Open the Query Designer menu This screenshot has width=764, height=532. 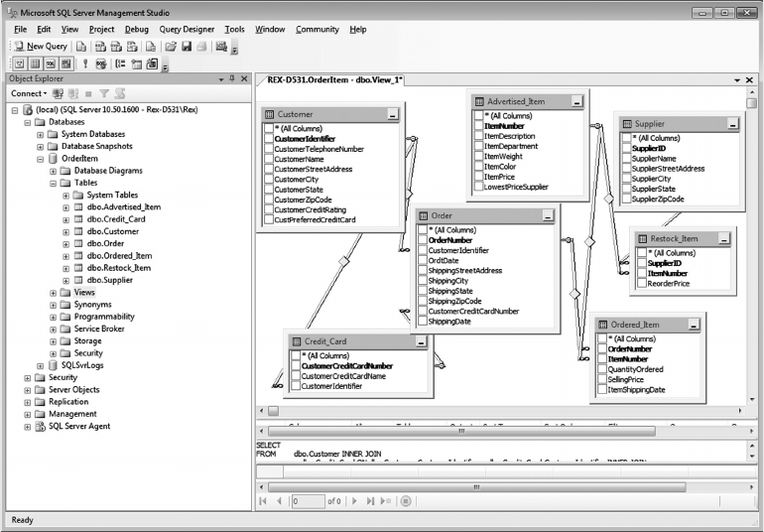(x=187, y=29)
